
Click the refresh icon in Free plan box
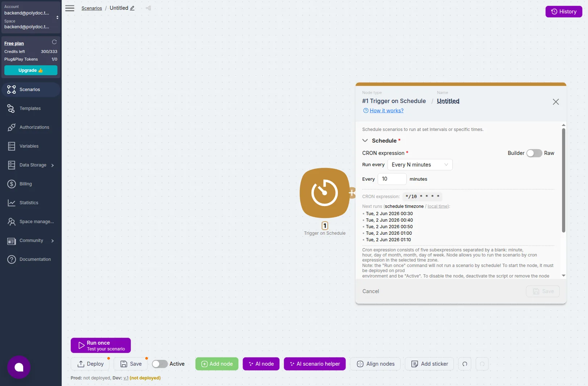tap(54, 42)
